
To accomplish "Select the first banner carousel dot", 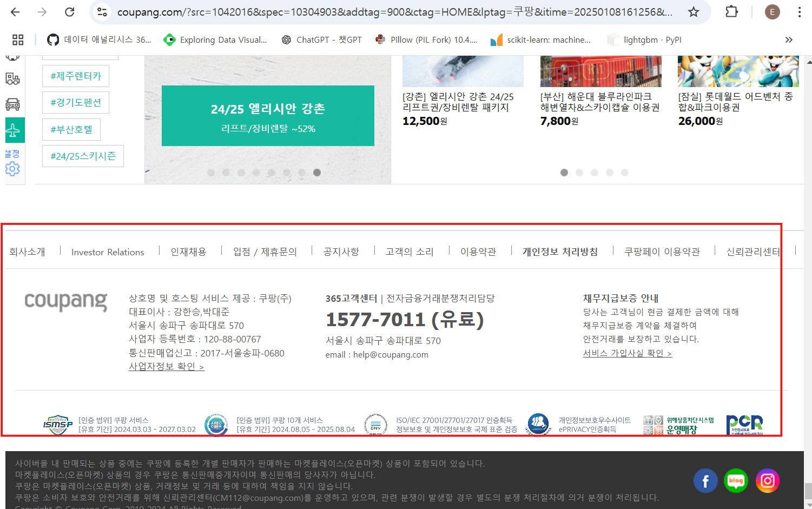I will click(211, 173).
